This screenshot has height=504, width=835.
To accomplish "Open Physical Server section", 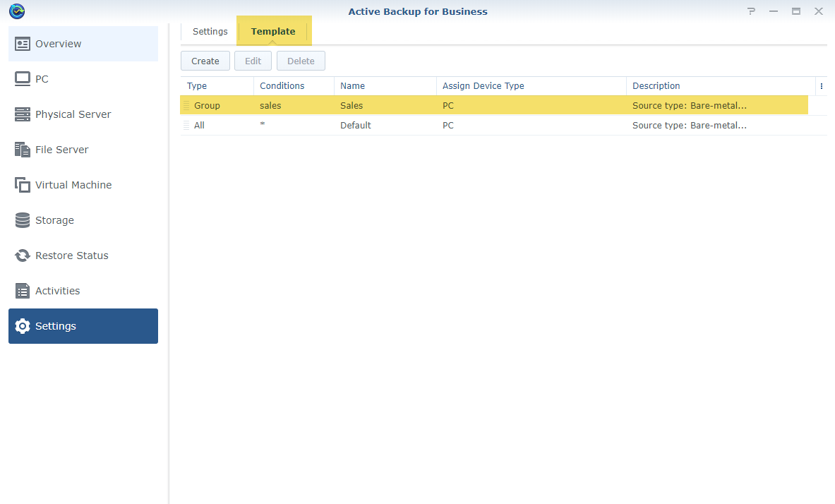I will coord(83,114).
